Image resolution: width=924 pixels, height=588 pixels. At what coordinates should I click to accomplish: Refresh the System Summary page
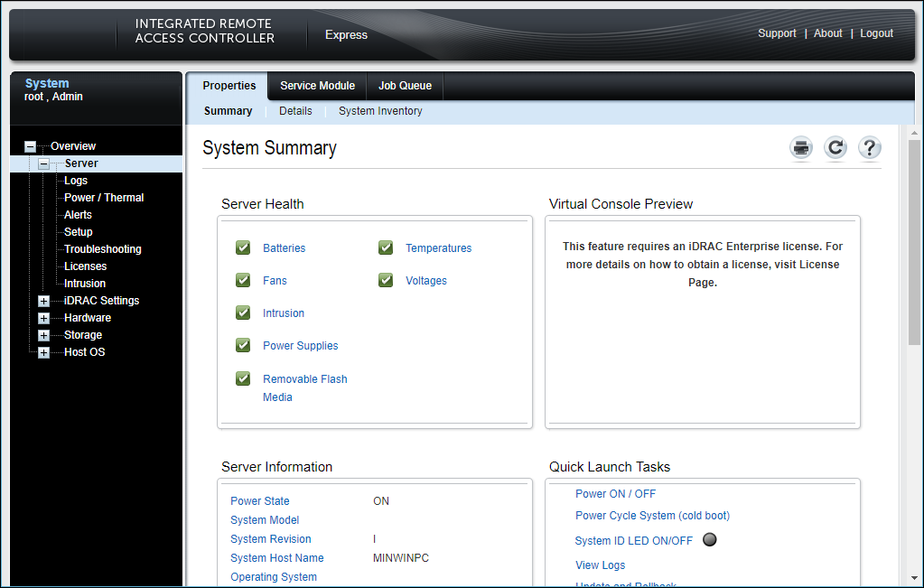[x=835, y=147]
